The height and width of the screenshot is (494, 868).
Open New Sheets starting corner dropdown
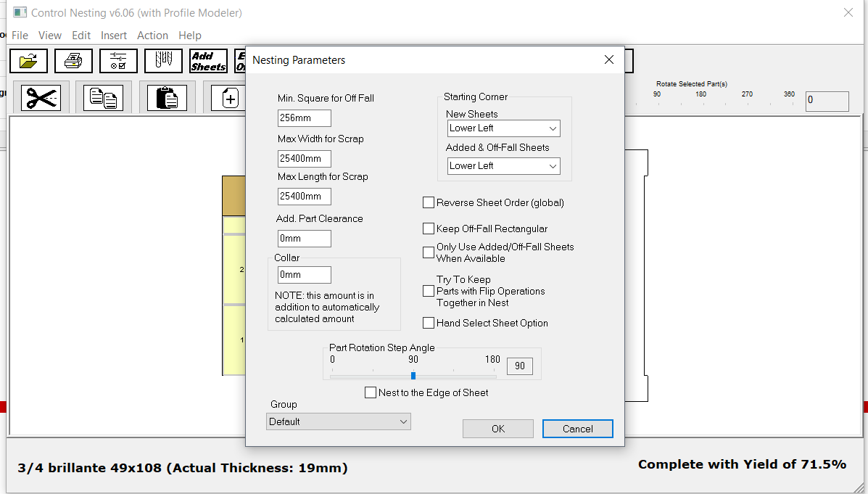(x=504, y=128)
